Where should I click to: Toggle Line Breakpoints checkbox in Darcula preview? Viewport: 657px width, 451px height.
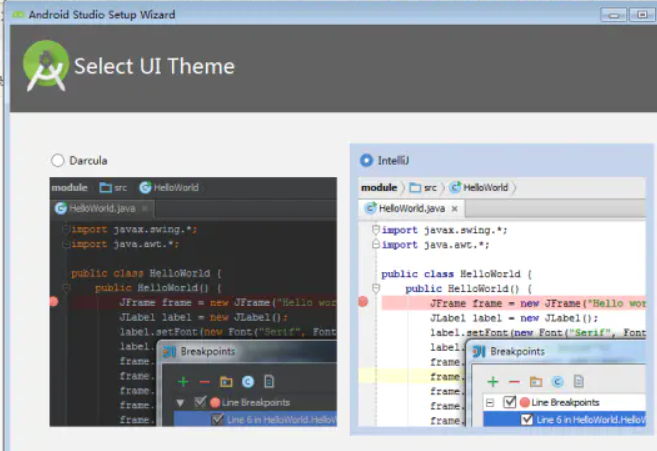(200, 402)
